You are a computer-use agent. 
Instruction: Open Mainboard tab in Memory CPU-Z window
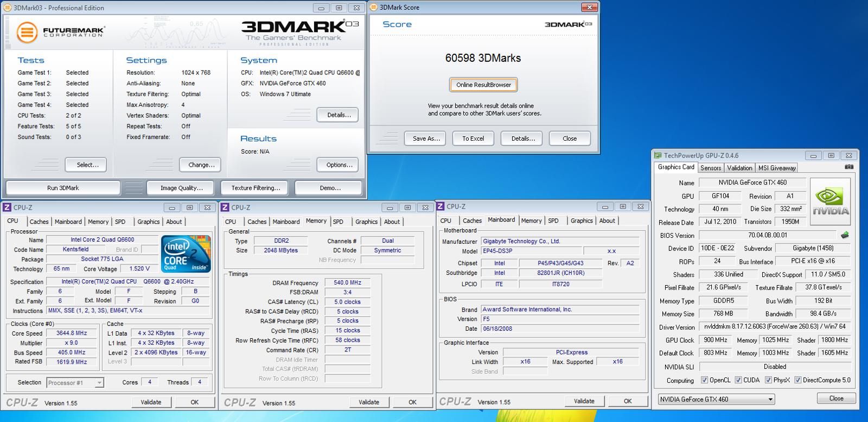(286, 222)
